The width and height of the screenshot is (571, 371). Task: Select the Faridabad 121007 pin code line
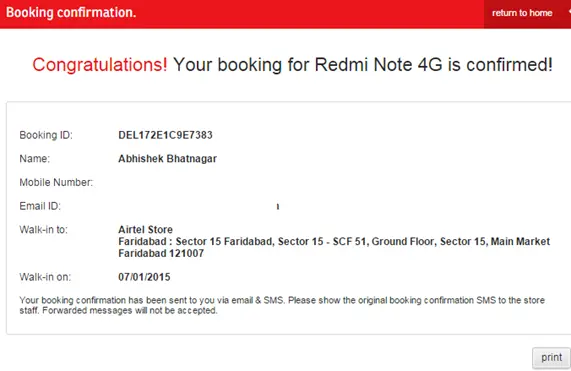(161, 253)
